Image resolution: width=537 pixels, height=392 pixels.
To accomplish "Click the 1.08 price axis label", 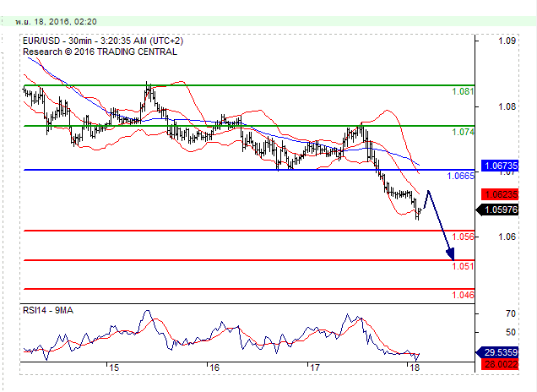I will click(507, 107).
